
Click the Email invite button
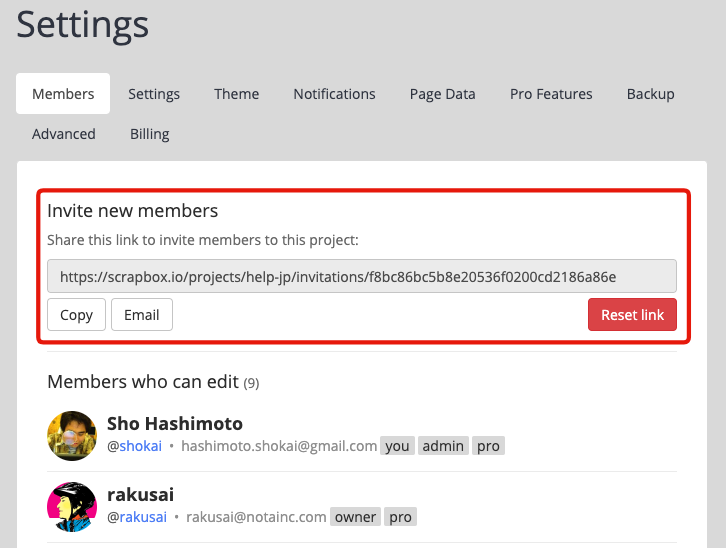pos(142,315)
